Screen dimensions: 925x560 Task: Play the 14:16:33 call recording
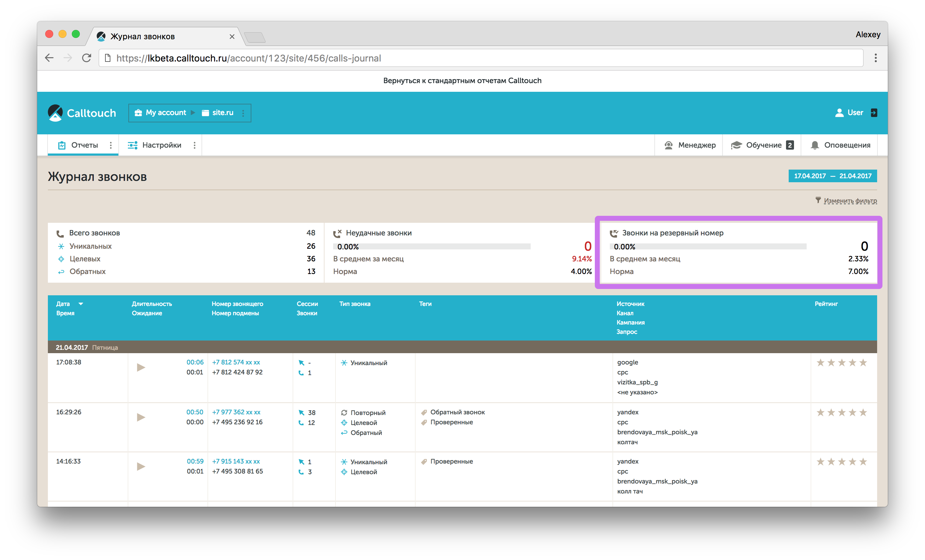tap(141, 466)
